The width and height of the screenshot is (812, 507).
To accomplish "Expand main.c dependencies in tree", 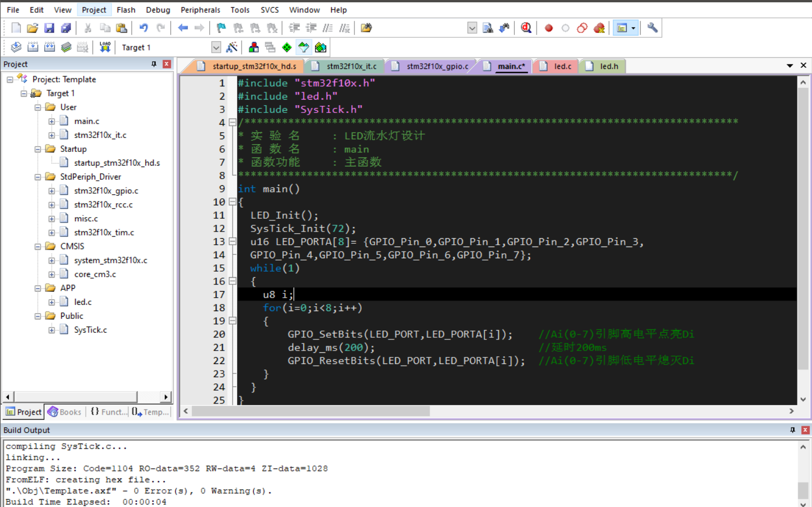I will pos(52,121).
